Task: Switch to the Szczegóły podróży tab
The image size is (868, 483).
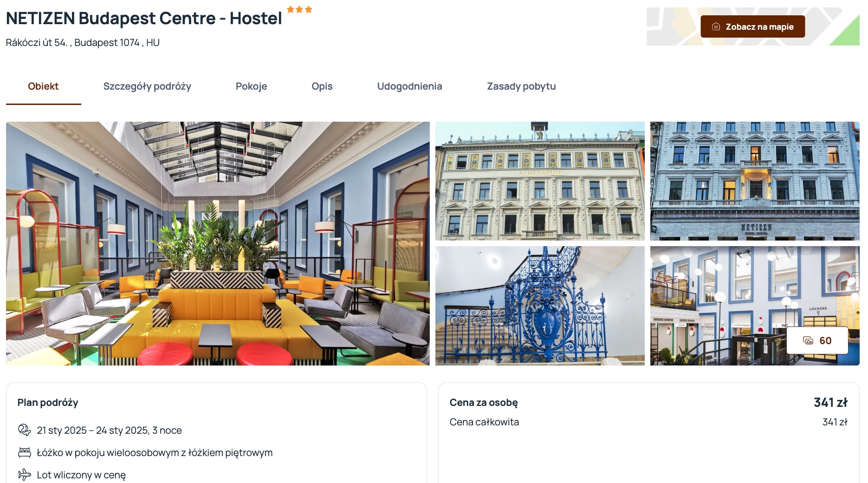Action: click(147, 86)
